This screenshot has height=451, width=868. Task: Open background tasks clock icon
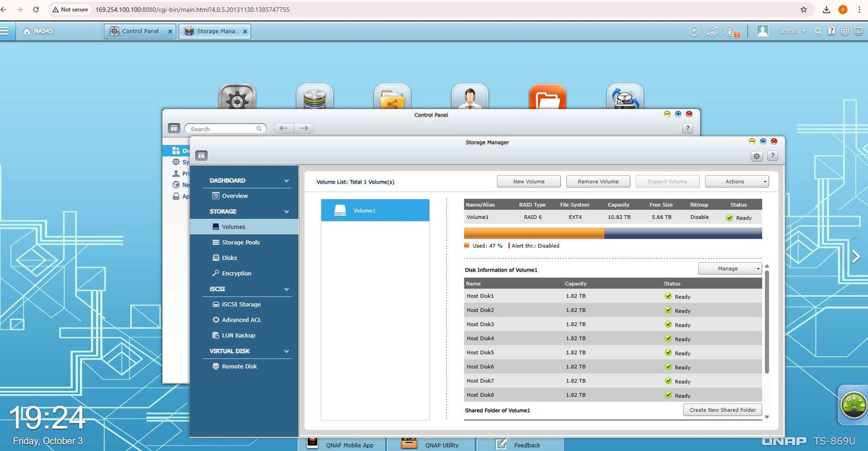[694, 31]
